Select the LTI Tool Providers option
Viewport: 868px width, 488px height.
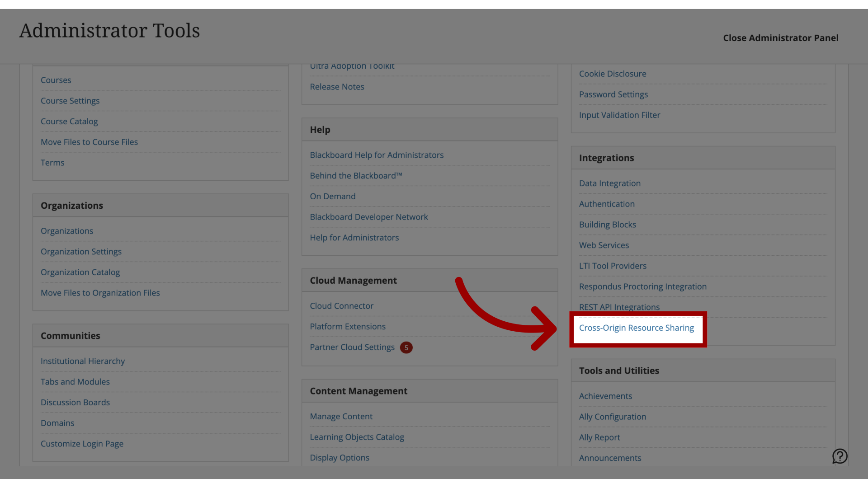613,266
